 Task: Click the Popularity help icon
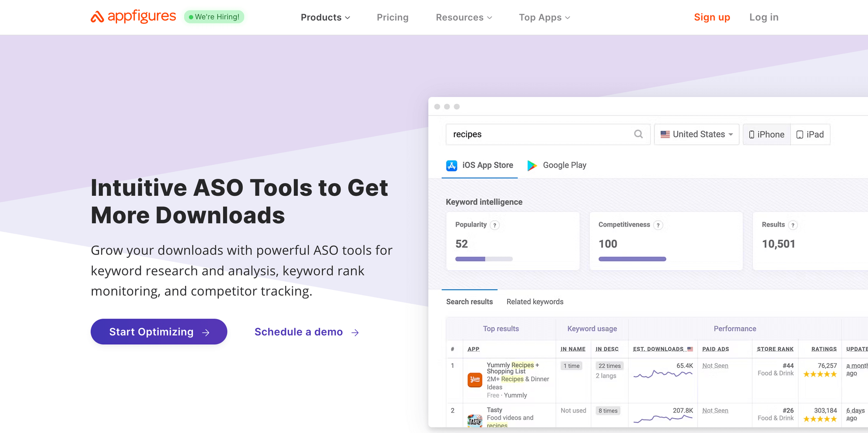pos(495,225)
